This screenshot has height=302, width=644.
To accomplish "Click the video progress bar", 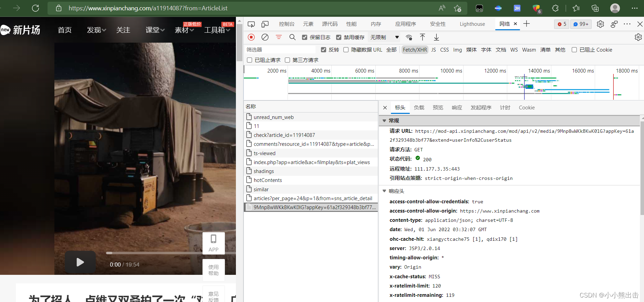I will (x=171, y=253).
